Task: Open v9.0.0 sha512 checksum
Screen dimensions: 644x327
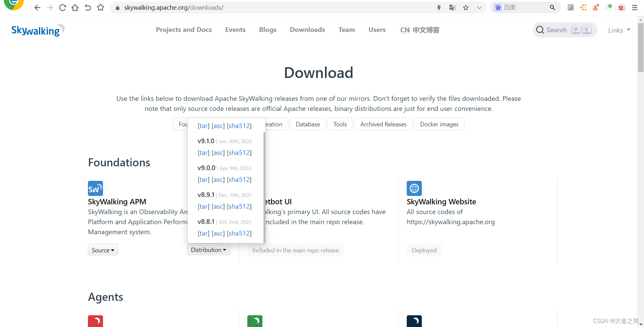Action: [x=239, y=179]
